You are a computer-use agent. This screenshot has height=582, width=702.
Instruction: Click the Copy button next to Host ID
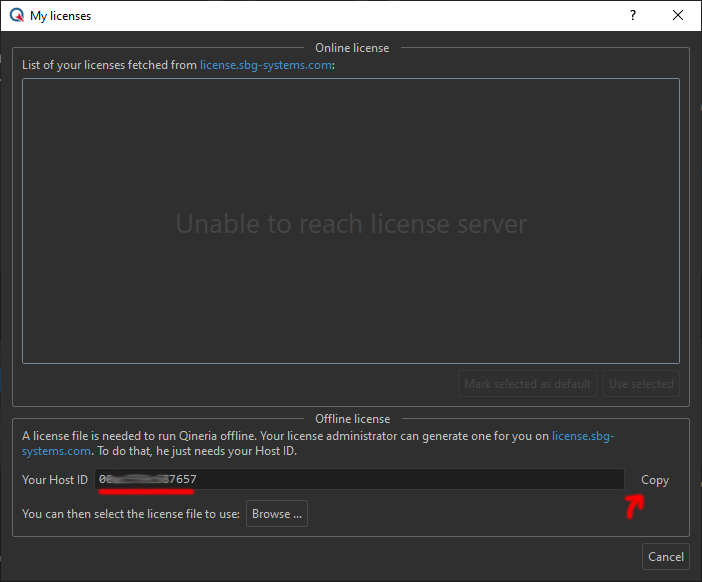point(655,480)
